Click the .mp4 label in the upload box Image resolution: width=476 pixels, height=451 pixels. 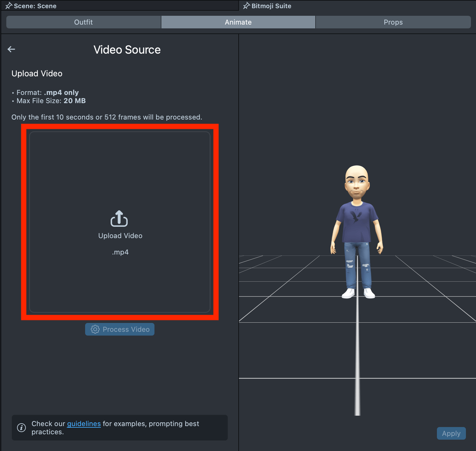click(x=120, y=252)
